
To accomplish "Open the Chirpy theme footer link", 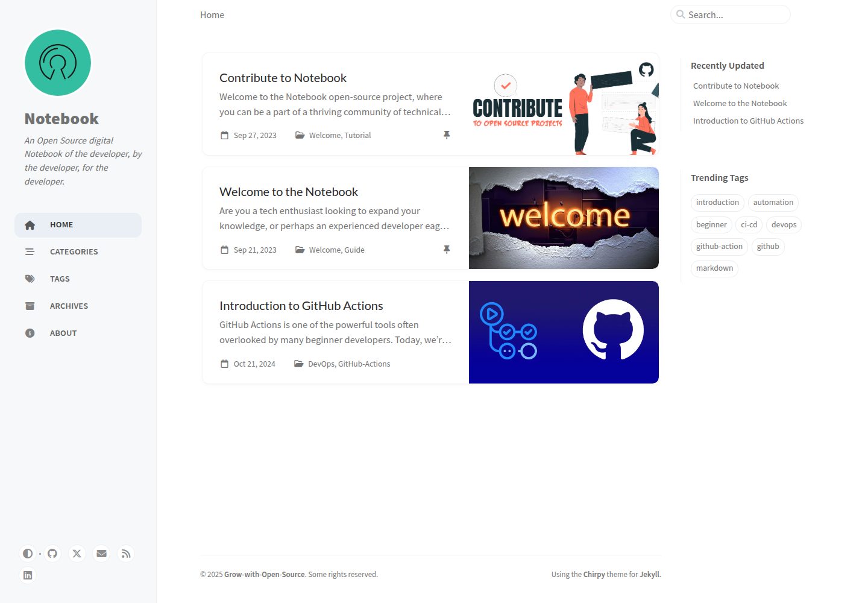I will [594, 575].
